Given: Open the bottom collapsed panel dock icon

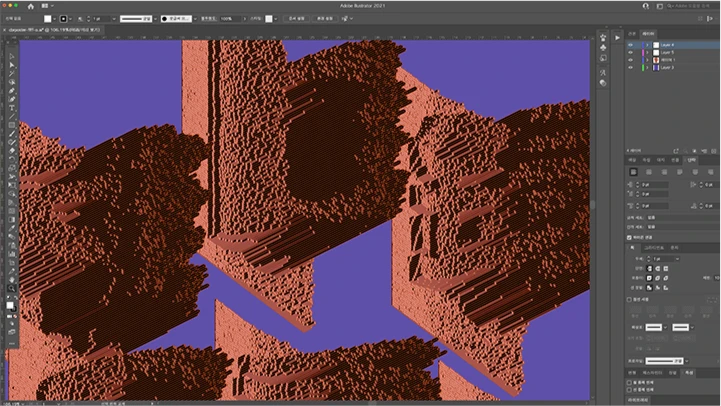Looking at the screenshot, I should pyautogui.click(x=603, y=83).
